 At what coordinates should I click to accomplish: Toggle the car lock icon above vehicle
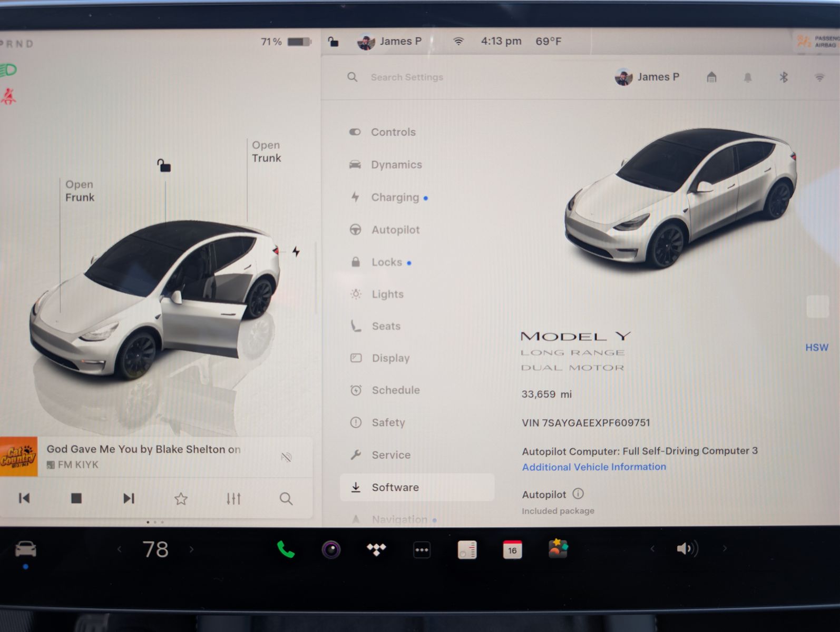coord(164,165)
